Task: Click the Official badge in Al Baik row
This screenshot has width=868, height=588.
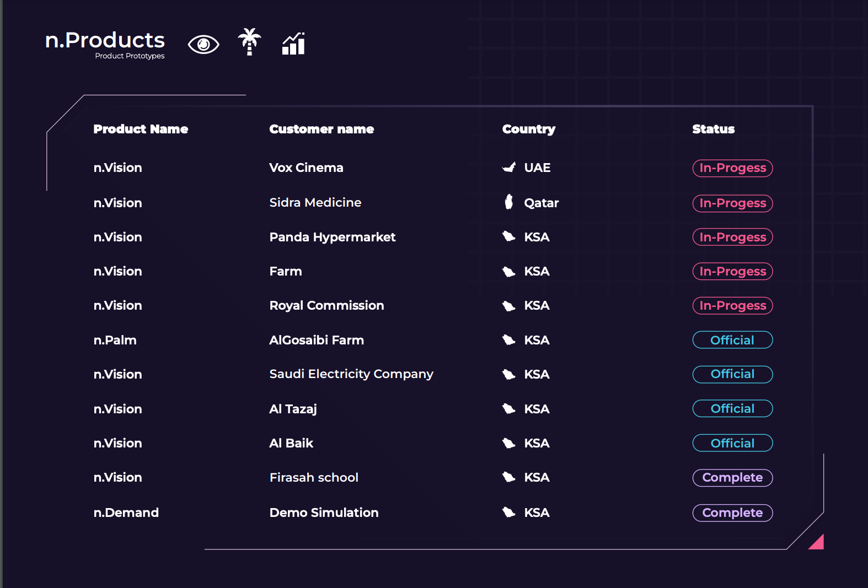Action: pos(732,443)
